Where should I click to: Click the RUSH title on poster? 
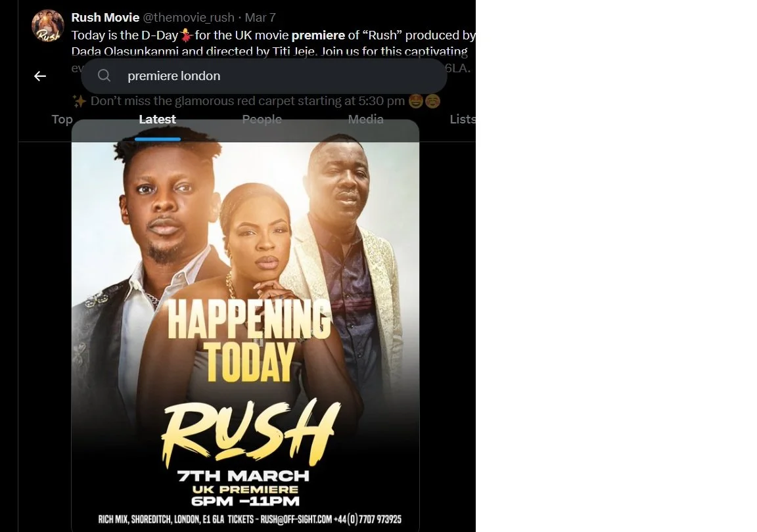(x=250, y=432)
